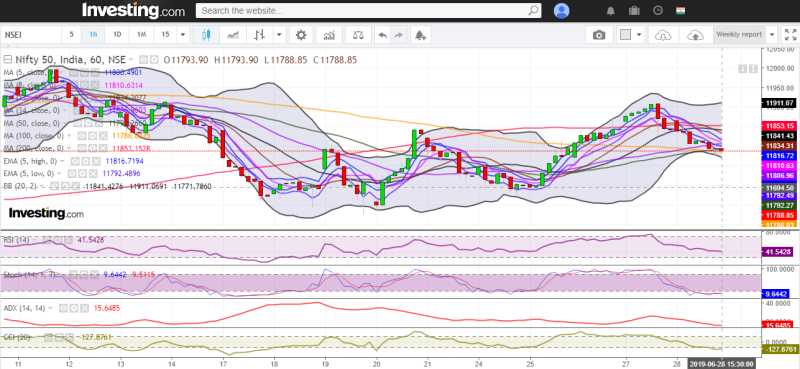Screen dimensions: 800x369
Task: Select the candlestick chart style icon
Action: pos(207,35)
